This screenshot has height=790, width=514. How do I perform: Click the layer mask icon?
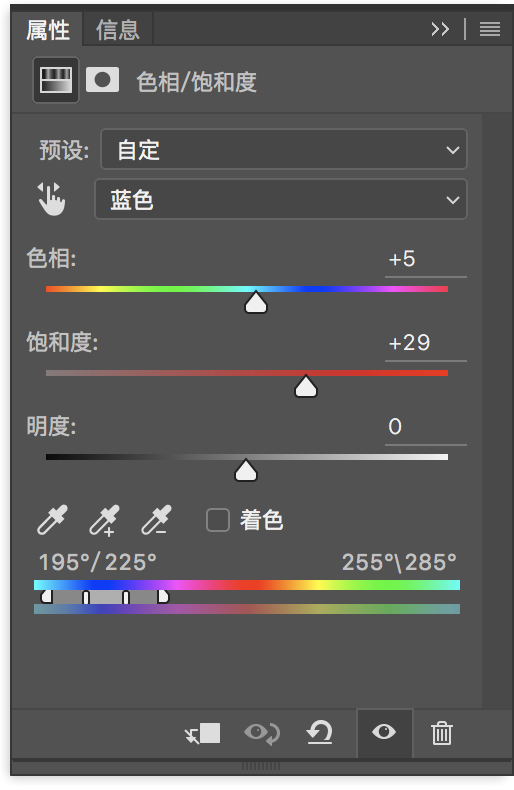tap(102, 80)
